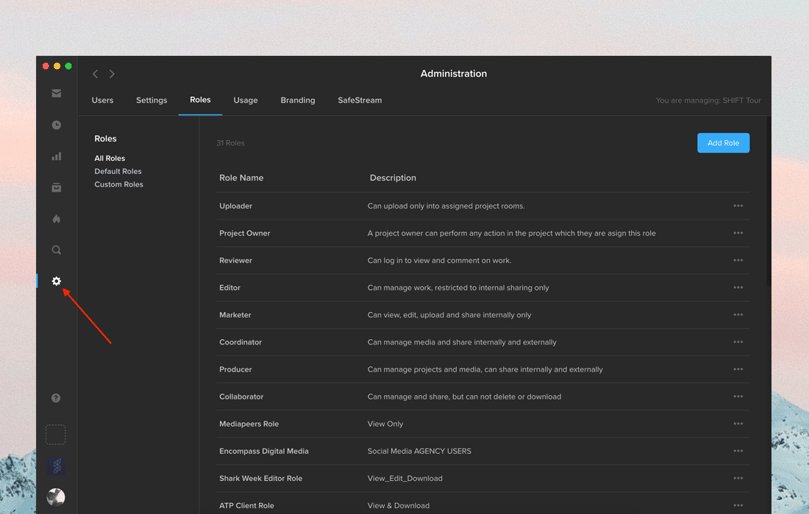Open options menu for Uploader role
This screenshot has width=809, height=514.
coord(738,206)
